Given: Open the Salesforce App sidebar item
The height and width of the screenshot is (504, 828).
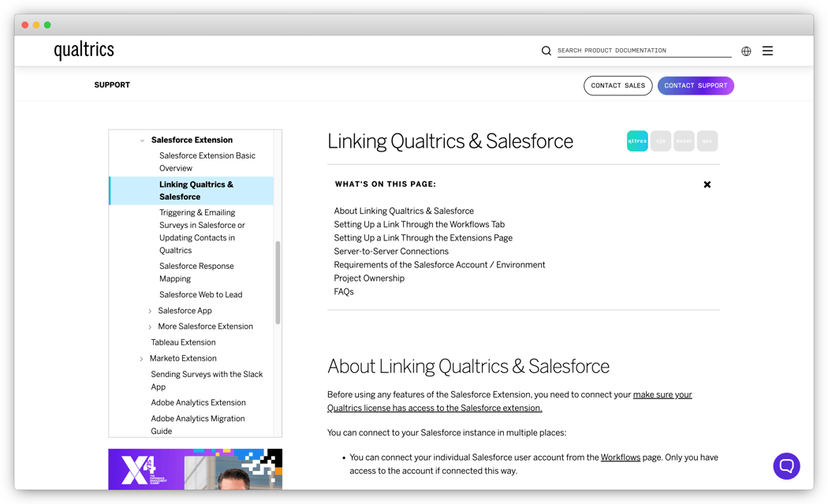Looking at the screenshot, I should point(185,311).
